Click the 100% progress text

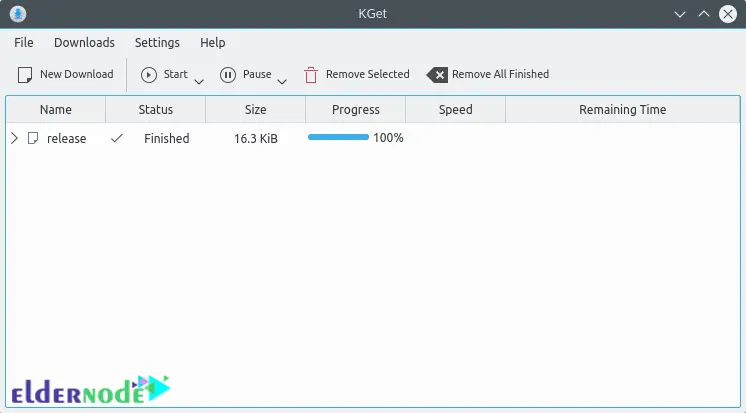[388, 138]
